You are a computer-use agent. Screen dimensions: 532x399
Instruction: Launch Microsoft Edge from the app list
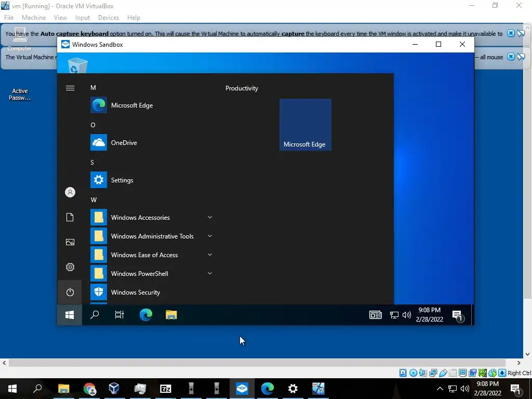coord(151,105)
